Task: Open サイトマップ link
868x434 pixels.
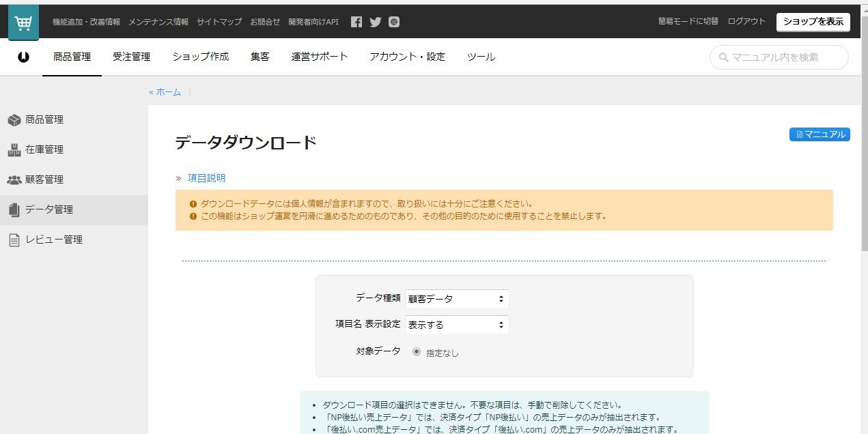Action: coord(219,22)
